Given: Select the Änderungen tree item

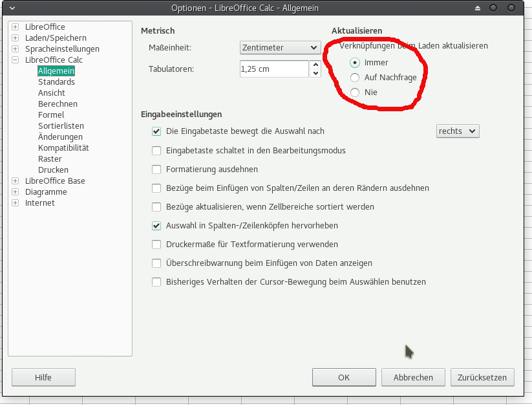Looking at the screenshot, I should pyautogui.click(x=60, y=137).
